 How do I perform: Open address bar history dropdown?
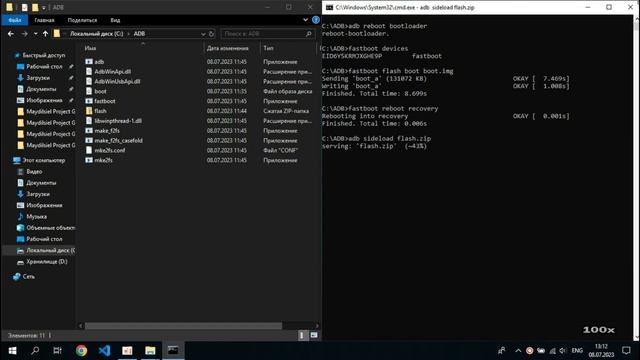click(203, 34)
